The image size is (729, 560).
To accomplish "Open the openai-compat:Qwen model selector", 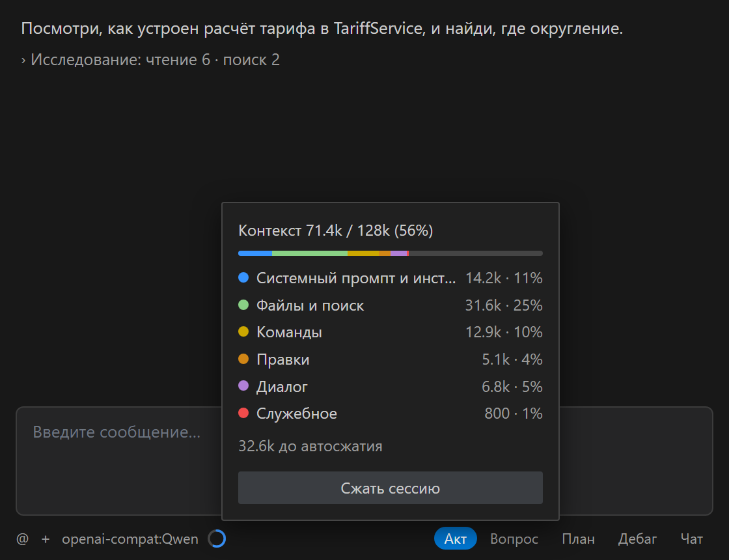I will (130, 539).
